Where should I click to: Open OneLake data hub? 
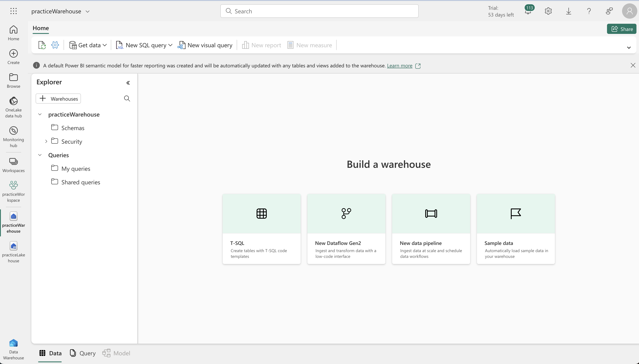coord(14,107)
